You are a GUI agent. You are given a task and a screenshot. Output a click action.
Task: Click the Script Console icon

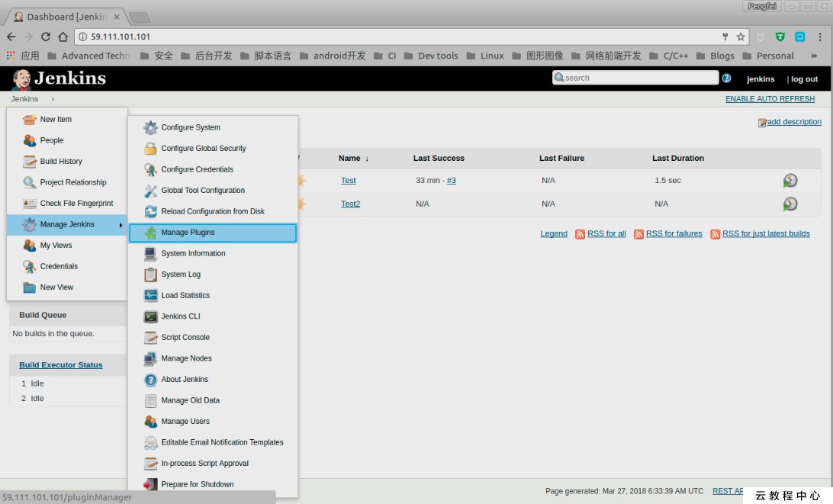click(151, 337)
